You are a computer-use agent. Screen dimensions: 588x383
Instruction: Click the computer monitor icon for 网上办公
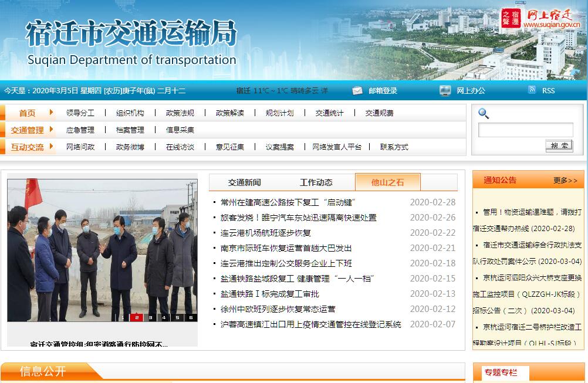[445, 90]
